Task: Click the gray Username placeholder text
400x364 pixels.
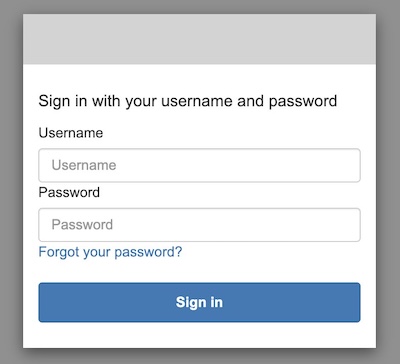Action: (84, 165)
